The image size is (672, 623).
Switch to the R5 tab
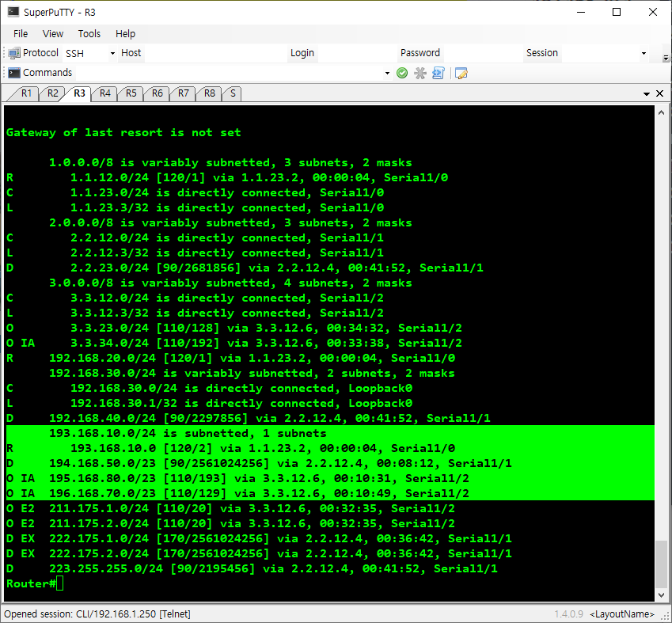pyautogui.click(x=131, y=93)
